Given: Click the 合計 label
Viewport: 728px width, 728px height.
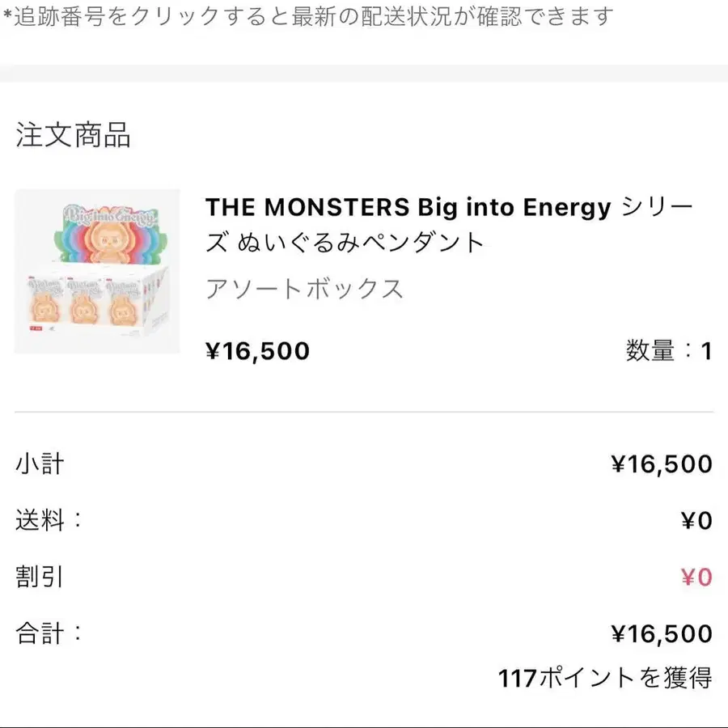Looking at the screenshot, I should click(49, 633).
